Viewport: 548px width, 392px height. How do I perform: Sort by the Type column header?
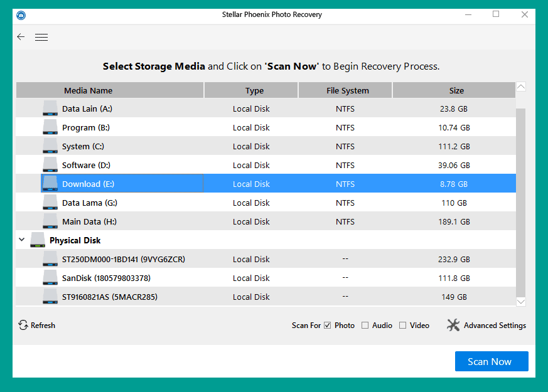pos(251,90)
